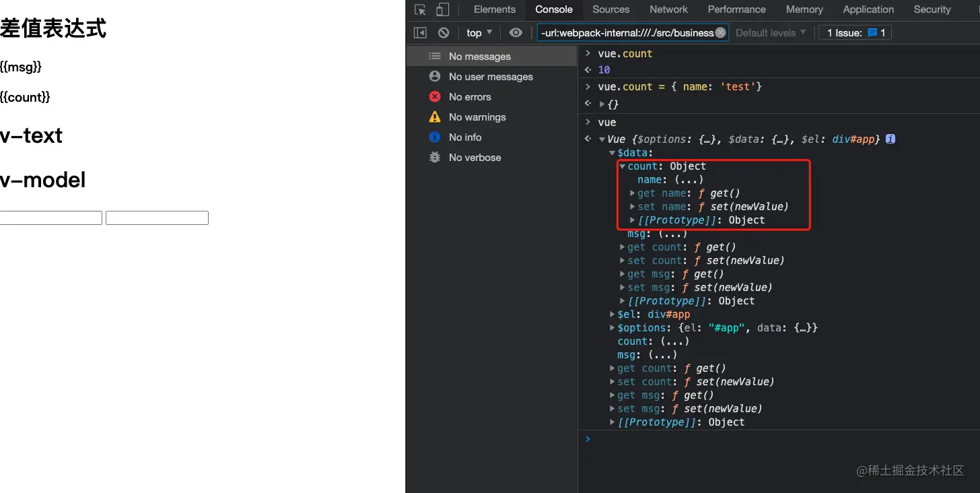This screenshot has height=493, width=980.
Task: Click the {{msg}} text on the page
Action: pyautogui.click(x=21, y=67)
